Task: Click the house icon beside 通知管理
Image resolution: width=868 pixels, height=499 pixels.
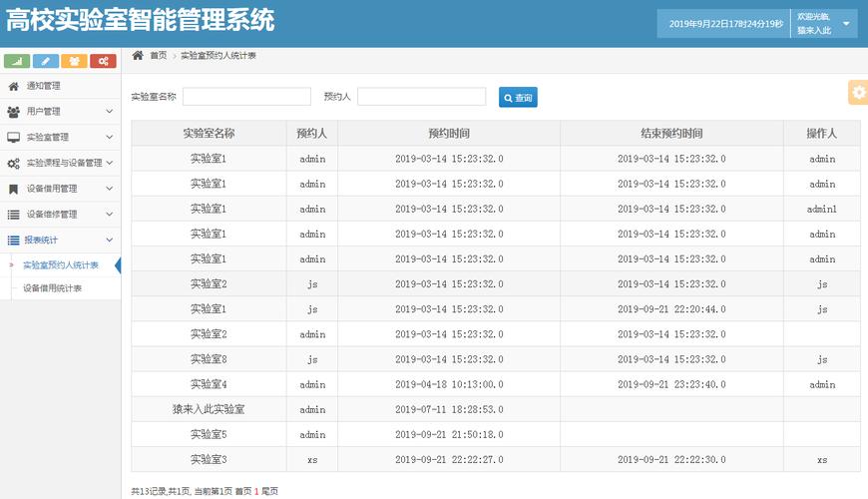Action: 13,86
